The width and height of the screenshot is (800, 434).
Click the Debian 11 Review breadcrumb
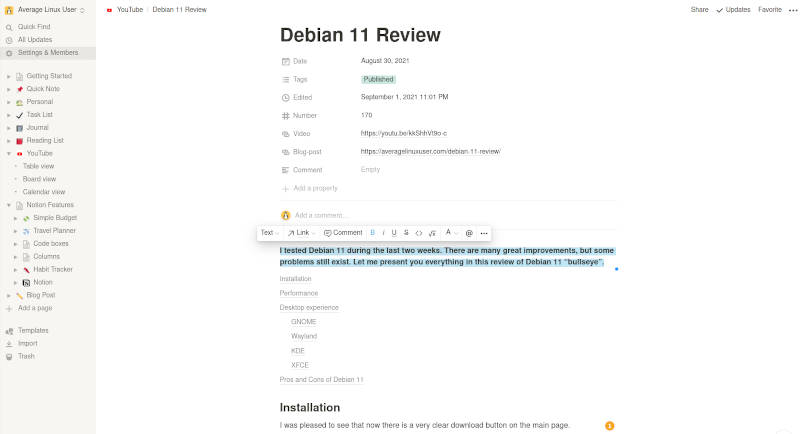click(180, 10)
